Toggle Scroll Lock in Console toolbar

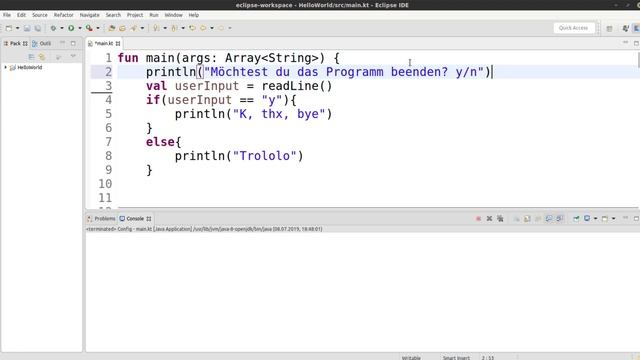[x=527, y=219]
